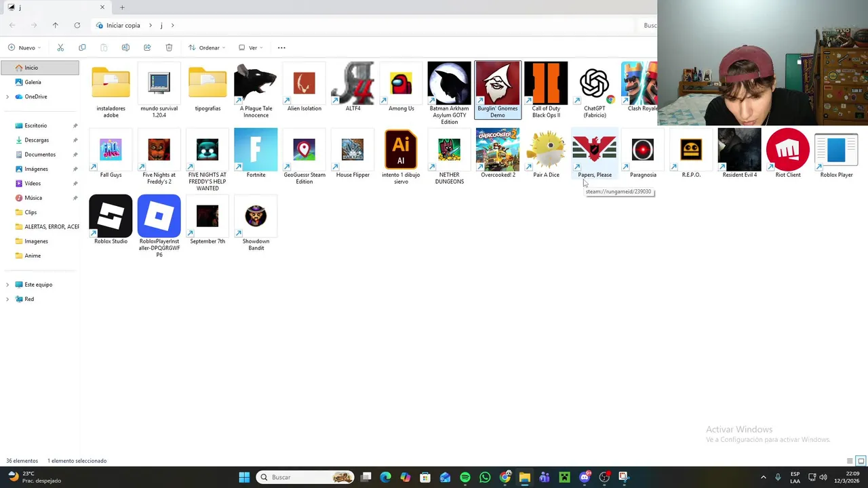Select Batman Arkham Asylum GOTY Edition icon
The height and width of the screenshot is (488, 868).
pos(449,94)
